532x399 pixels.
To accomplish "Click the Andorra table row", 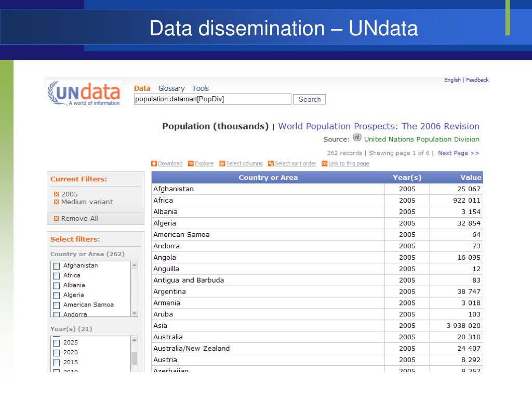I will pos(317,246).
